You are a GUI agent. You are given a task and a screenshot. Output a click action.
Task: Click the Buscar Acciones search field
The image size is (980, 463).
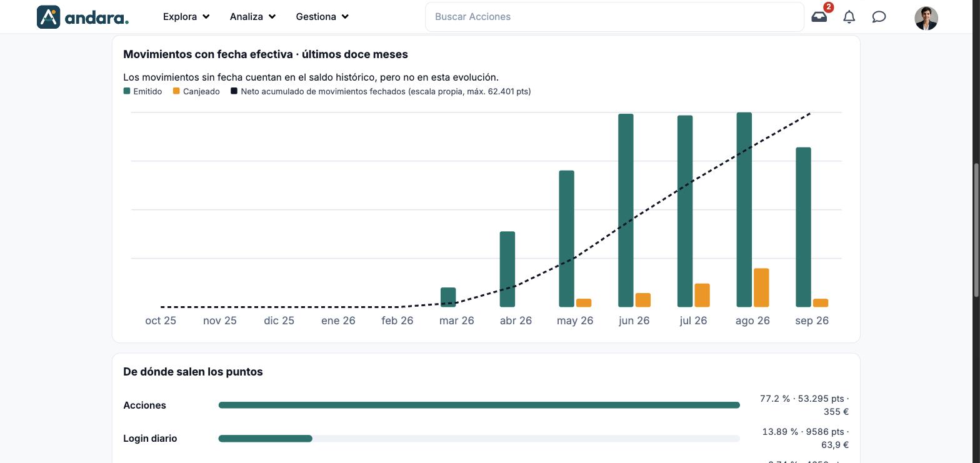(x=614, y=17)
